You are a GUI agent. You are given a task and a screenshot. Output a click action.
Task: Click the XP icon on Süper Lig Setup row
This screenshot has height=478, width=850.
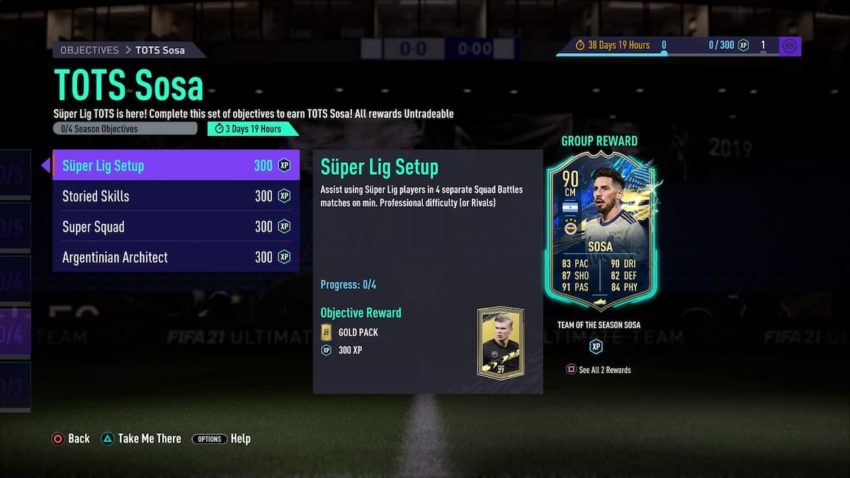pyautogui.click(x=285, y=165)
